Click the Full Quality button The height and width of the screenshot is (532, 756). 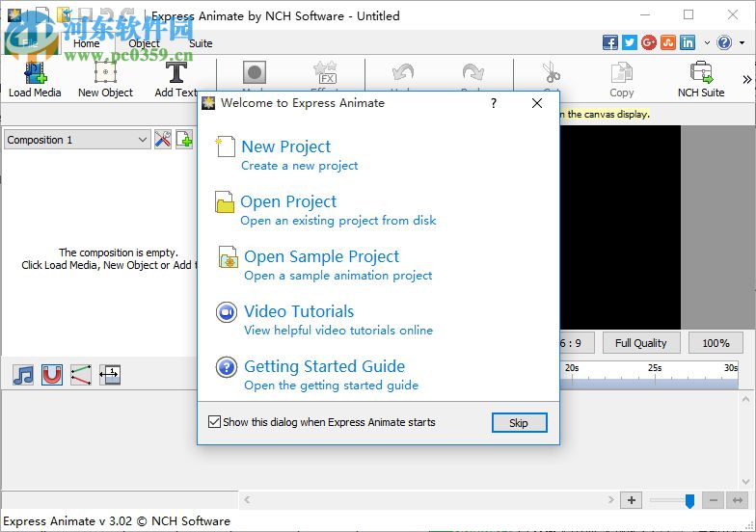tap(641, 343)
